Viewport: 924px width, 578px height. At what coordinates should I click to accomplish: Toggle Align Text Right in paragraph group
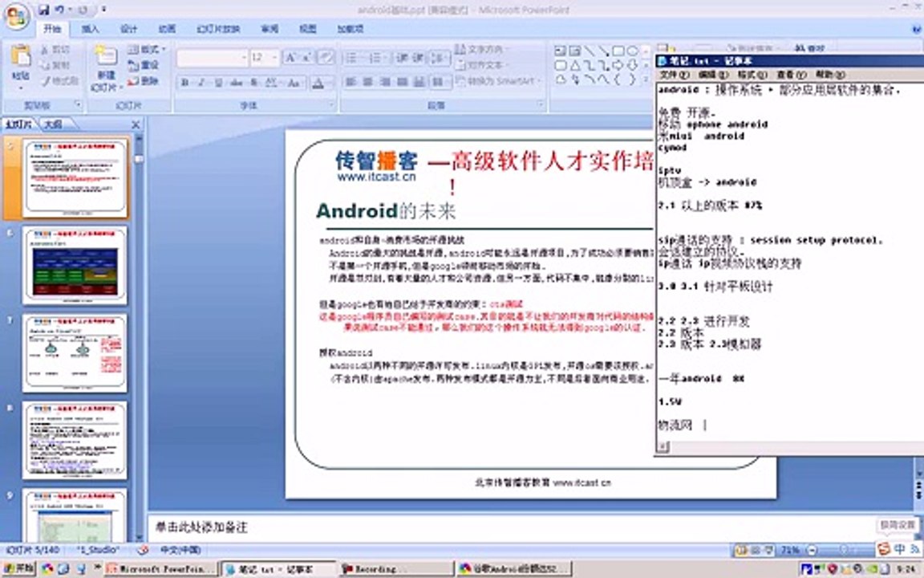[x=385, y=81]
